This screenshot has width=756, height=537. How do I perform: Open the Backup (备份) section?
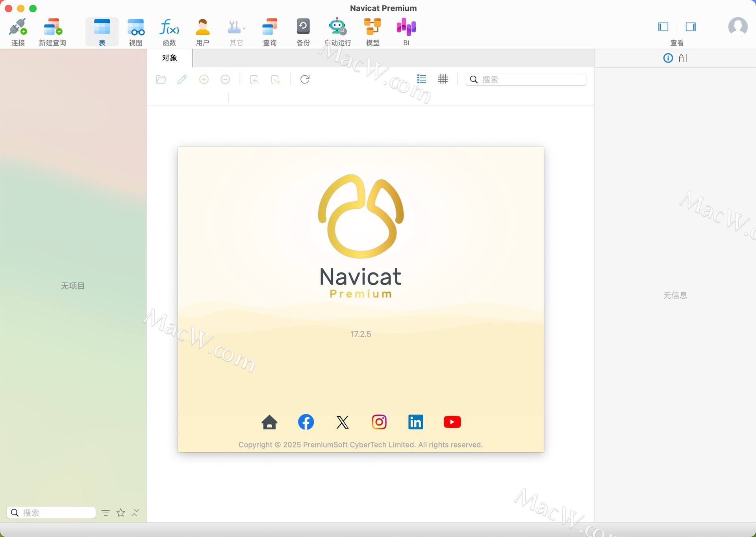click(x=303, y=32)
